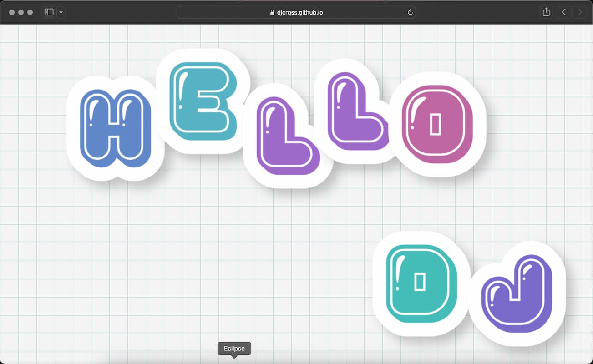The height and width of the screenshot is (364, 593).
Task: Go forward with the right chevron
Action: pyautogui.click(x=580, y=12)
